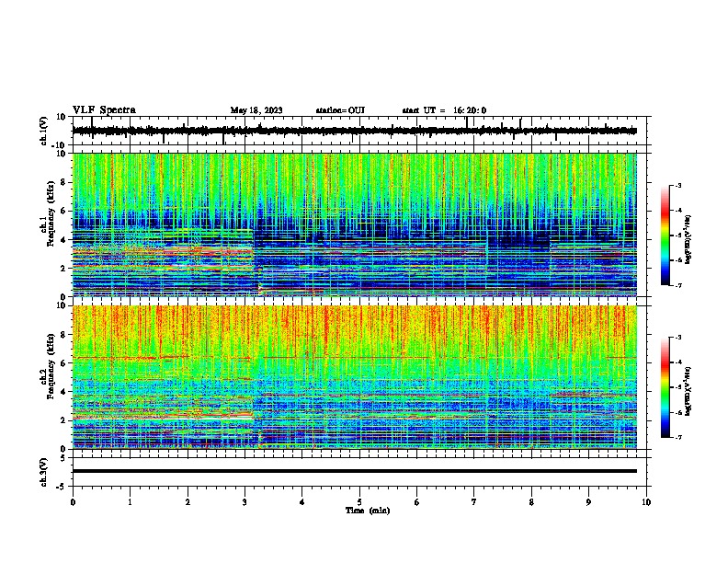Screen dimensions: 728x563
Task: Click the log(PSD) label beside ch.2 color bar
Action: tap(688, 391)
